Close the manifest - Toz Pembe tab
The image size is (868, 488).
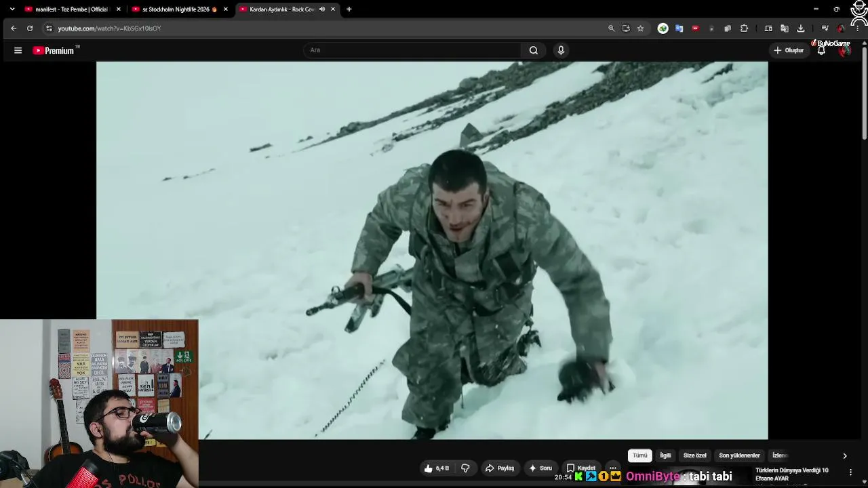[119, 9]
